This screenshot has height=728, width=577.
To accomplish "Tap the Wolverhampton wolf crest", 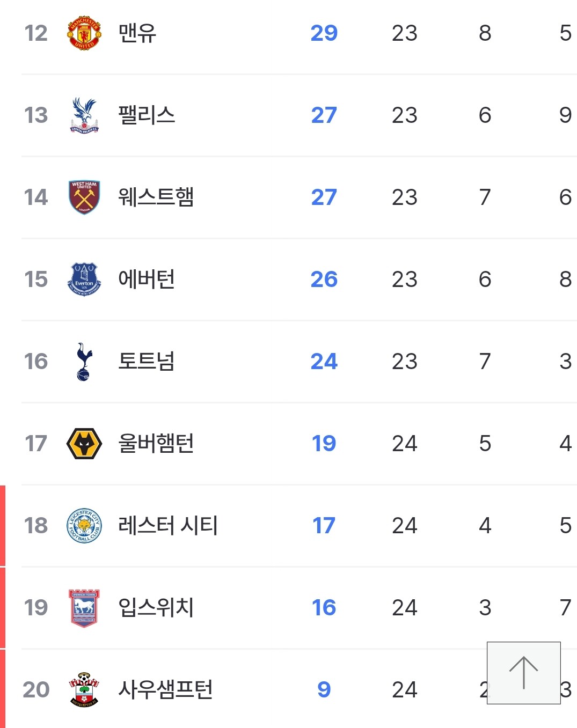I will (84, 443).
